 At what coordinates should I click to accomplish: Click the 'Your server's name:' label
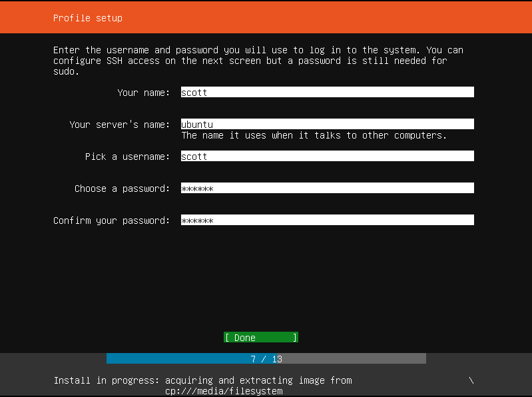point(119,125)
